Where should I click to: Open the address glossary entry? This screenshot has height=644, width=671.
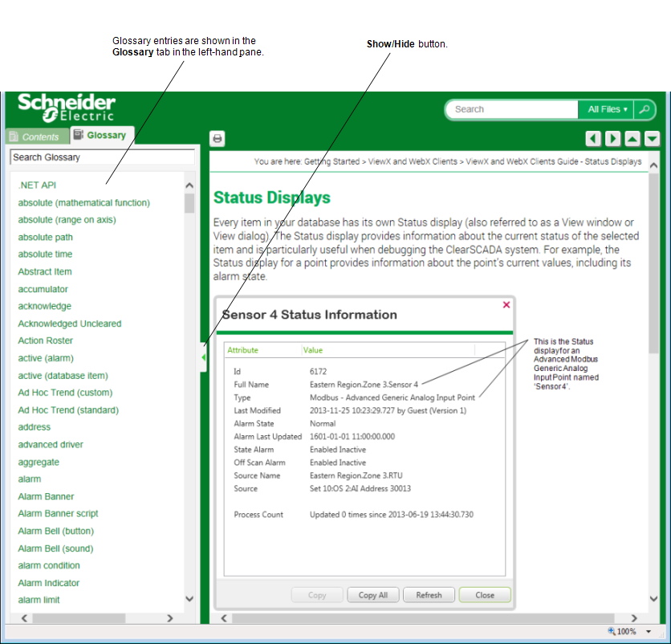coord(35,427)
